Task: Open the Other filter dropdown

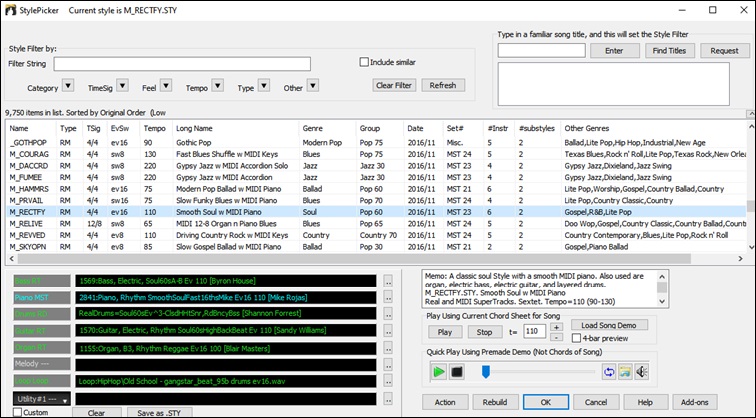Action: [x=313, y=86]
